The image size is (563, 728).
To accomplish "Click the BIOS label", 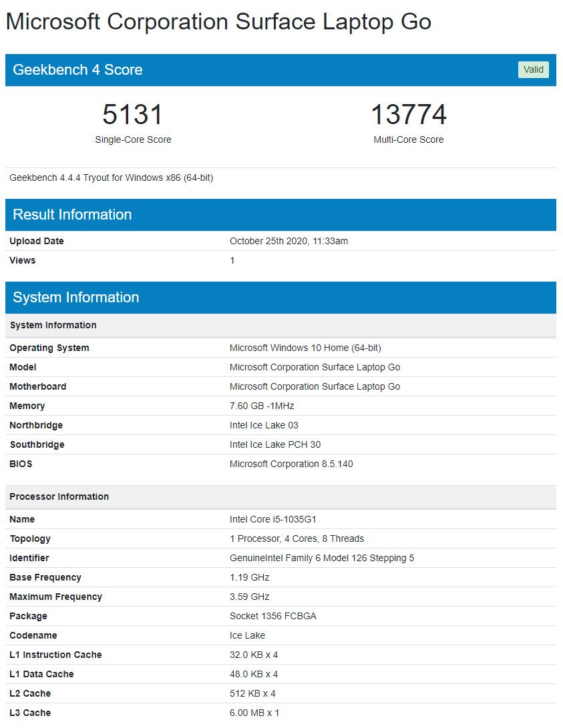I will pyautogui.click(x=21, y=464).
